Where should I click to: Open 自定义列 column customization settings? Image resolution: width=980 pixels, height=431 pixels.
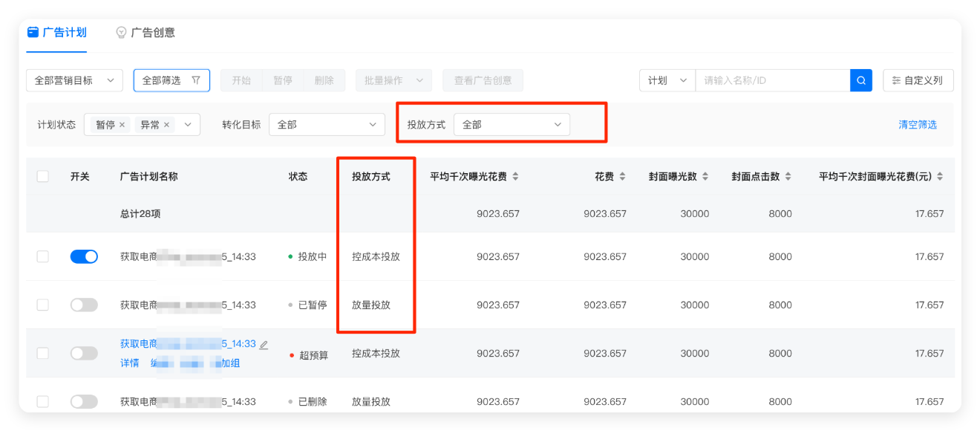point(918,80)
